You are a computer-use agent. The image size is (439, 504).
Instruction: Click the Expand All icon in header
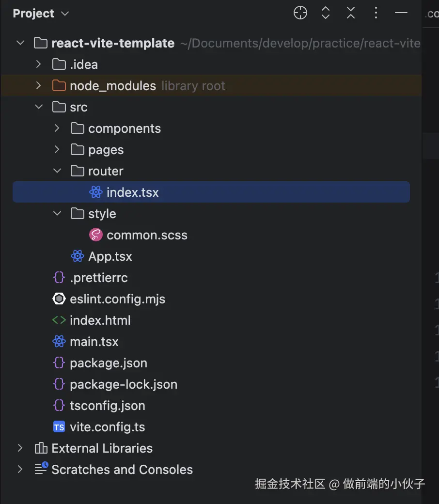[326, 14]
